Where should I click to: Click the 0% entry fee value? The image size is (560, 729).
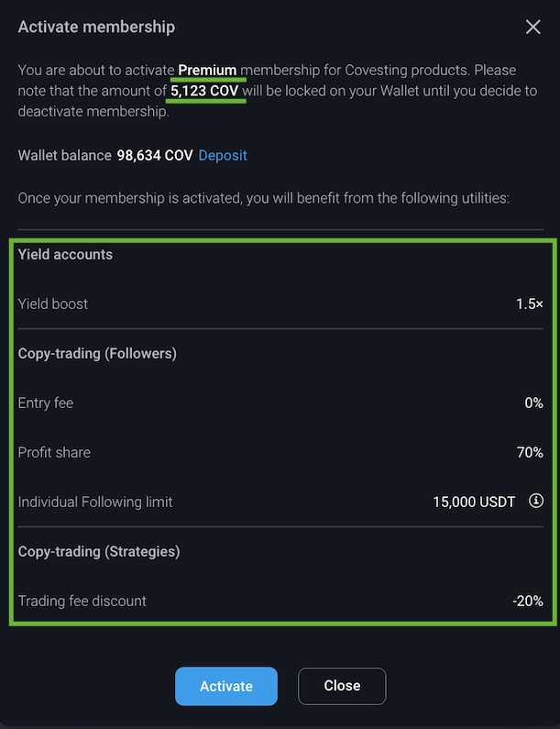click(534, 403)
